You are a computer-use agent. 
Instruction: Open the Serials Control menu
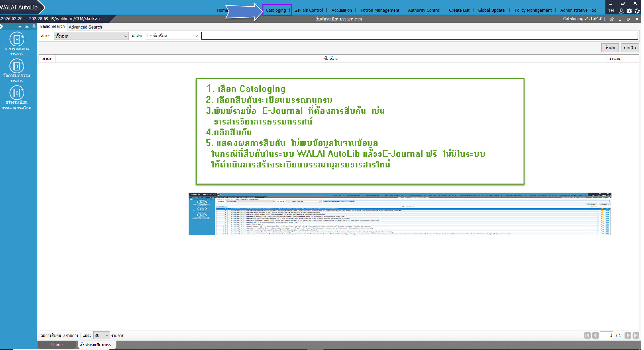click(x=309, y=10)
